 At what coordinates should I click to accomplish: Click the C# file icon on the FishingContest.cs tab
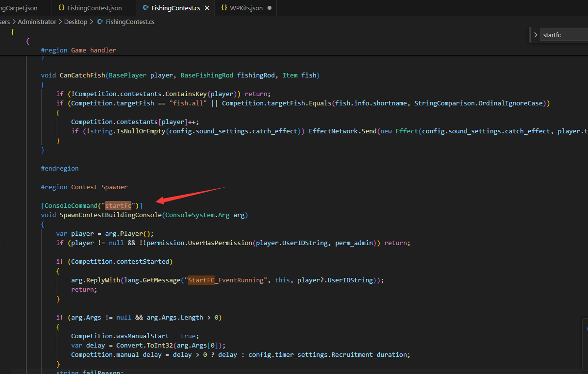(x=146, y=8)
